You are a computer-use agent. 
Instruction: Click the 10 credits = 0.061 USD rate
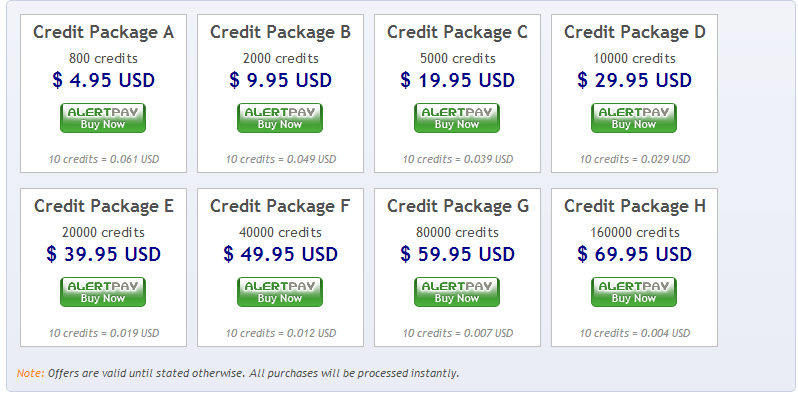pos(104,159)
